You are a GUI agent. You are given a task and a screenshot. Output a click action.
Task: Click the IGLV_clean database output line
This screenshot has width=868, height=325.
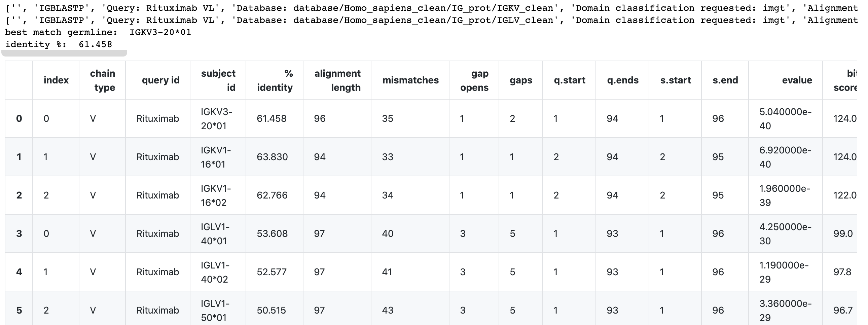[431, 20]
